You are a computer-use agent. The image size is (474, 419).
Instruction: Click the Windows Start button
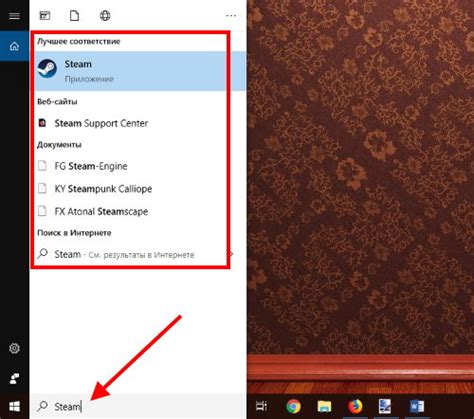[14, 406]
